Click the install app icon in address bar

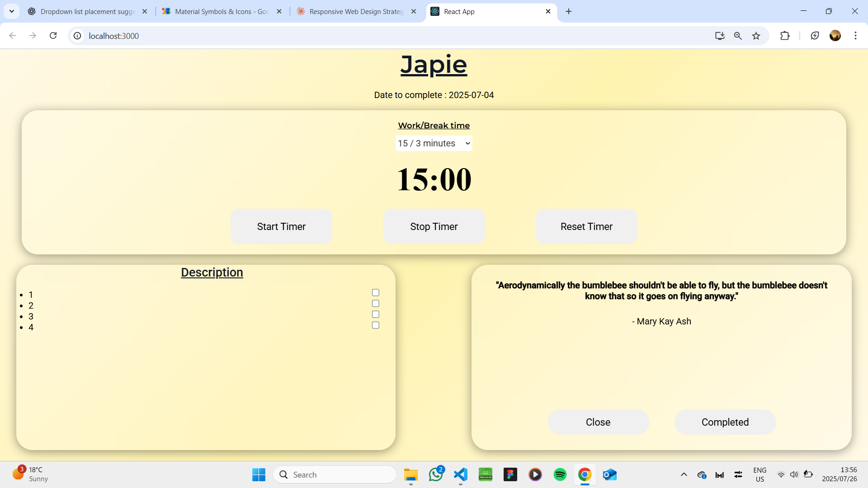point(720,36)
